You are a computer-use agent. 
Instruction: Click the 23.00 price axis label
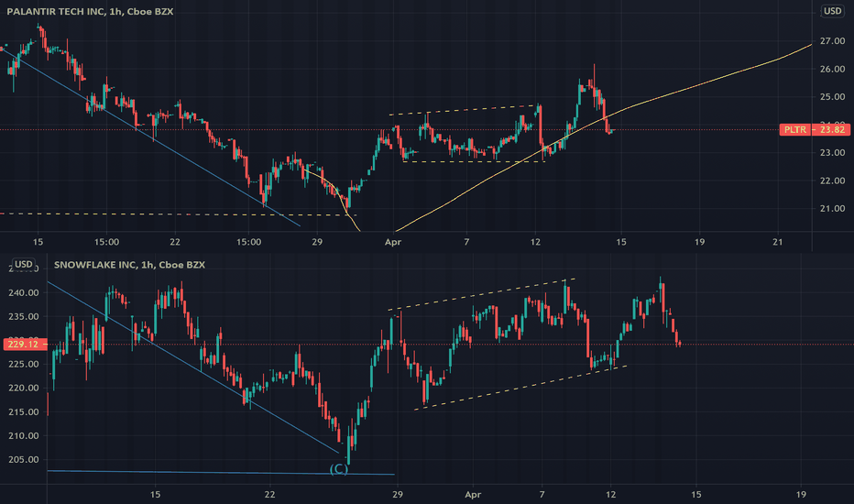pyautogui.click(x=832, y=152)
